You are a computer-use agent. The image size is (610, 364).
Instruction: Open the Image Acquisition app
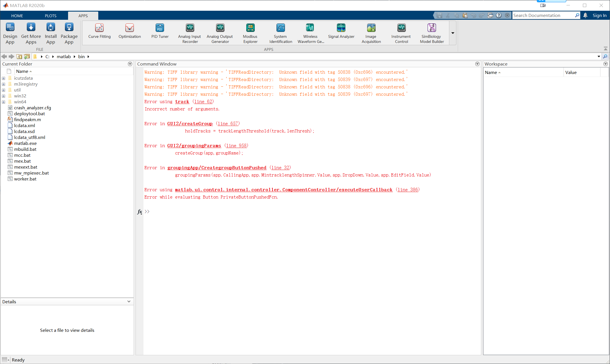[x=371, y=32]
